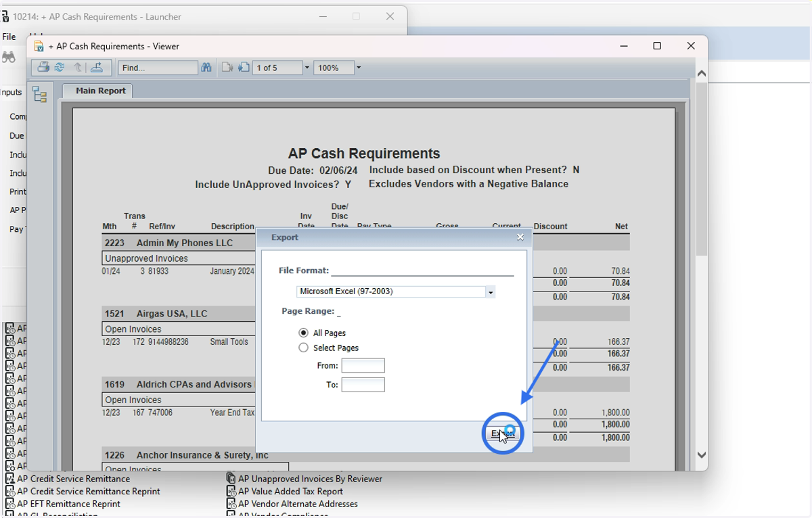Click AP Credit Service Remittance report icon
The image size is (812, 518).
[10, 479]
